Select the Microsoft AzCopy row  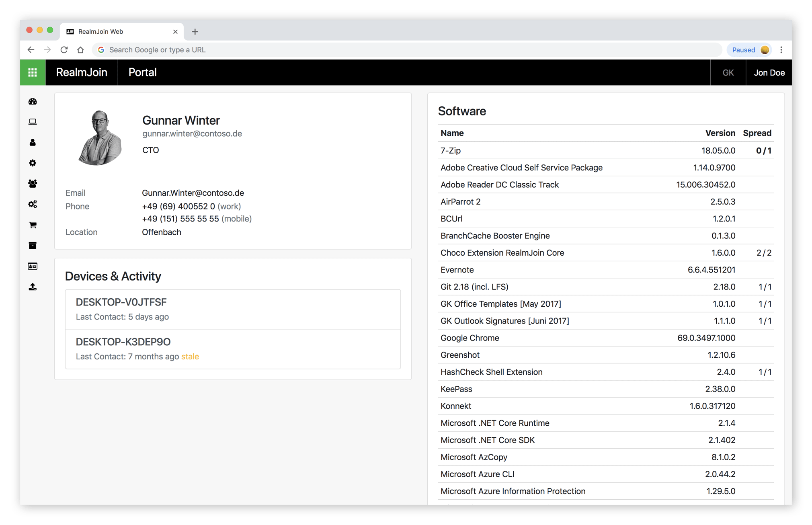click(x=606, y=457)
